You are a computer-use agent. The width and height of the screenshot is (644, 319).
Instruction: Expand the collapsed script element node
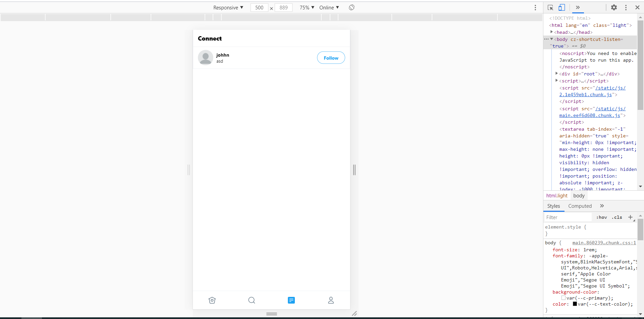click(556, 80)
